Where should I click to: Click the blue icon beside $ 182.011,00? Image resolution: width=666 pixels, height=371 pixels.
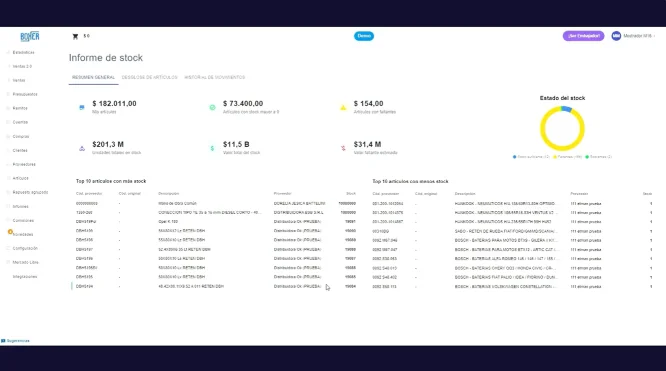point(82,108)
